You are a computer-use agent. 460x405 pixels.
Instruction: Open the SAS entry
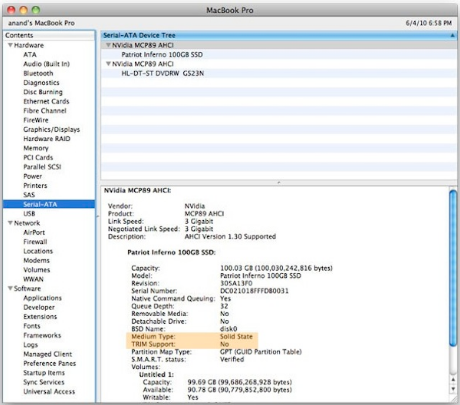[29, 195]
